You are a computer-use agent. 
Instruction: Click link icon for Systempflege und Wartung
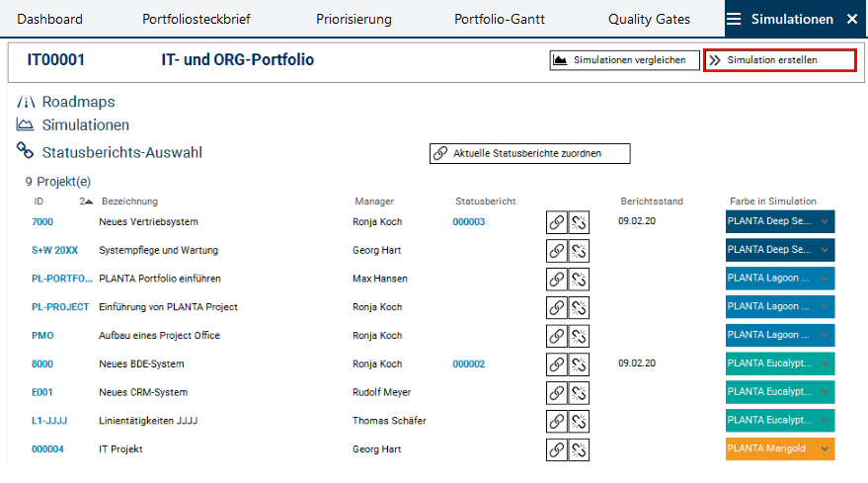pos(557,251)
